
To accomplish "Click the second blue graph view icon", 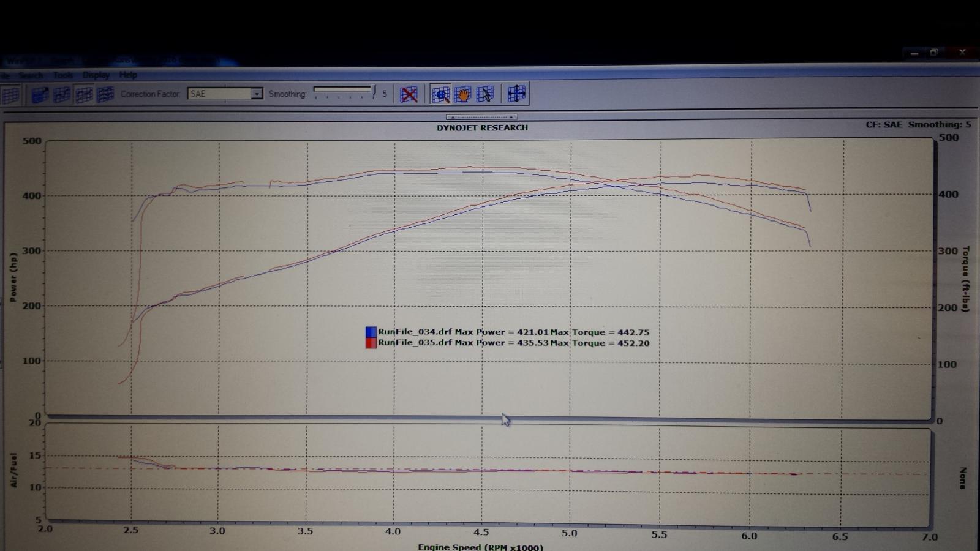I will [62, 95].
